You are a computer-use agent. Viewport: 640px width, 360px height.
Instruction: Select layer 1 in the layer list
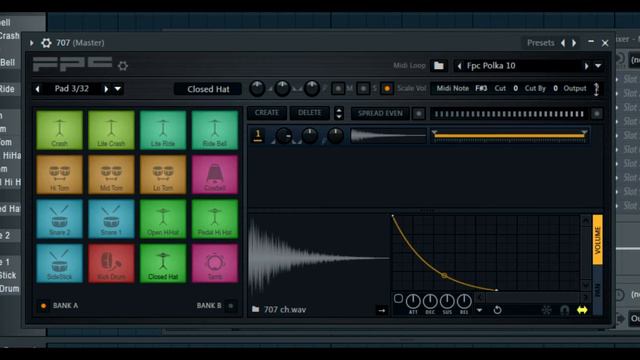tap(258, 136)
